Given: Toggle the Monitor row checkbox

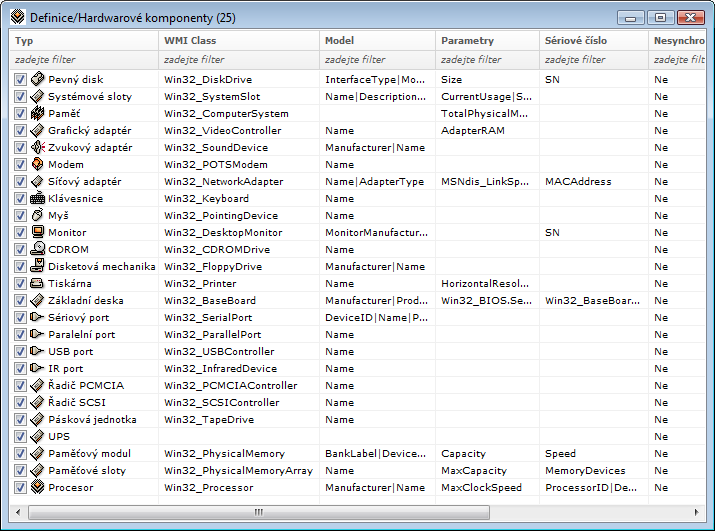Looking at the screenshot, I should [20, 233].
